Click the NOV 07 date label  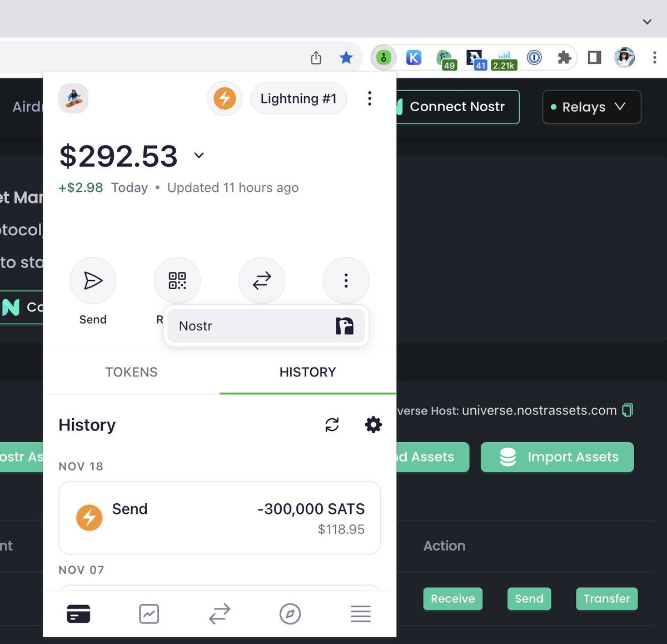click(x=81, y=570)
